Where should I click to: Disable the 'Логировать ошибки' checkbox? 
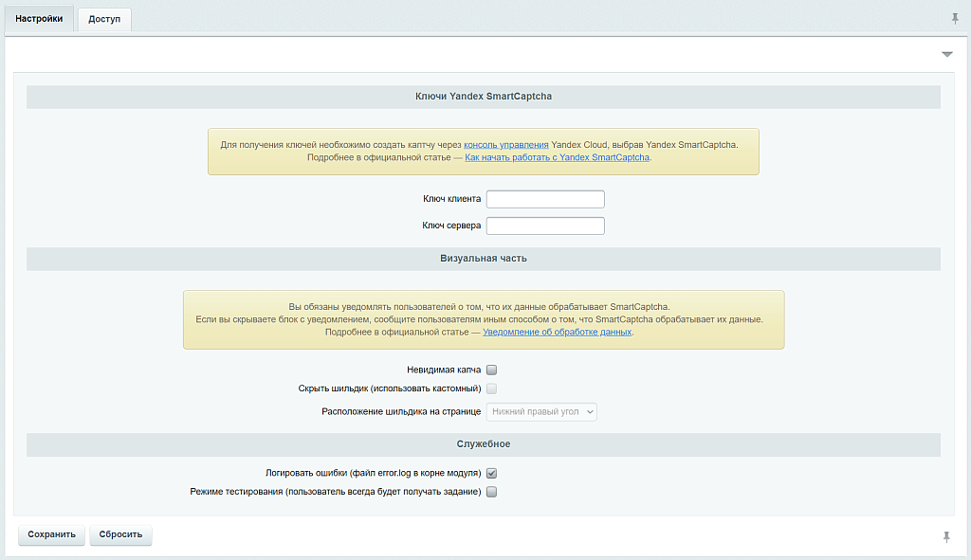point(490,472)
